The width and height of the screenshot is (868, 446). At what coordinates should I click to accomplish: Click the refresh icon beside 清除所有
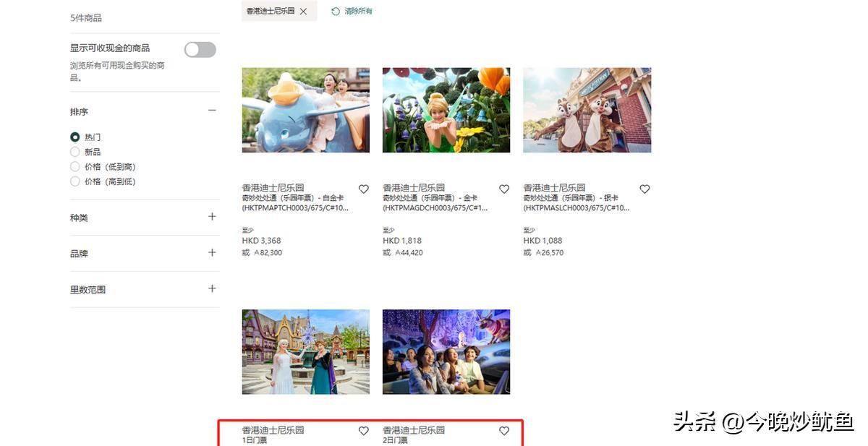[336, 11]
